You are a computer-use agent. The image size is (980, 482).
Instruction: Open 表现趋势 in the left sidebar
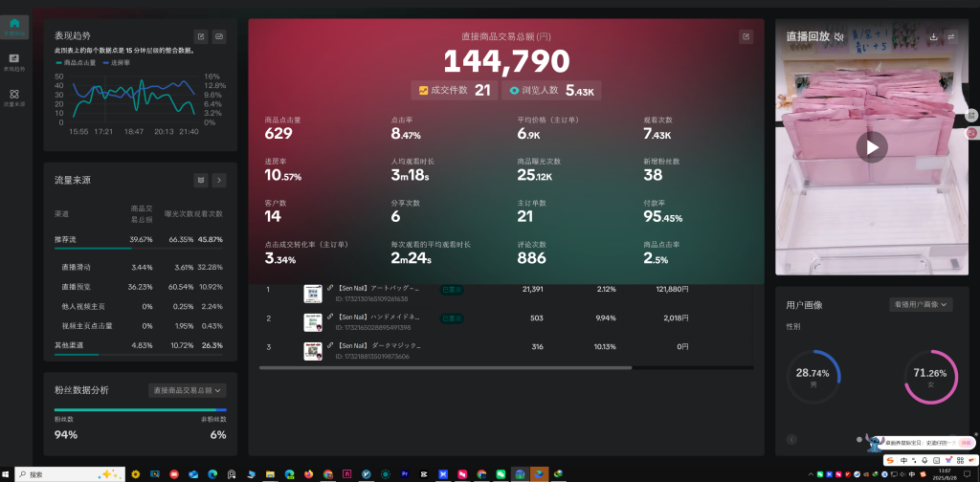point(14,60)
